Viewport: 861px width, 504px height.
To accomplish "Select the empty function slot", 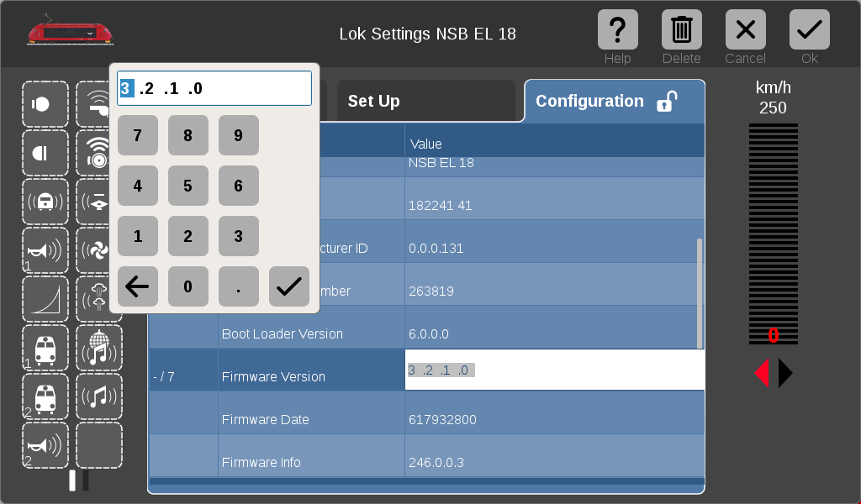I will 99,445.
